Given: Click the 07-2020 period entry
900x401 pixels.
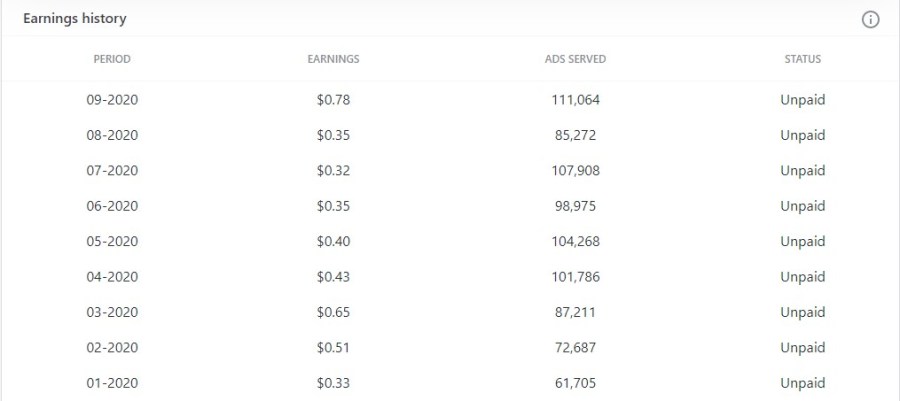Looking at the screenshot, I should point(112,171).
